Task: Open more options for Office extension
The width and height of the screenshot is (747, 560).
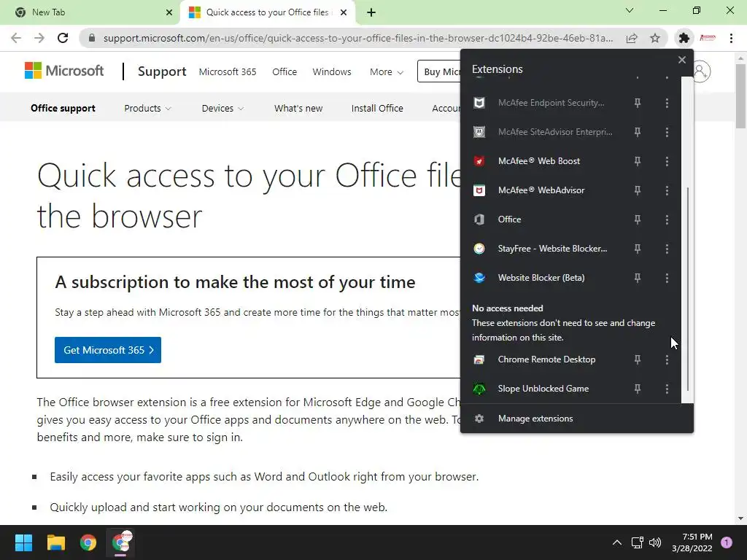Action: coord(667,219)
